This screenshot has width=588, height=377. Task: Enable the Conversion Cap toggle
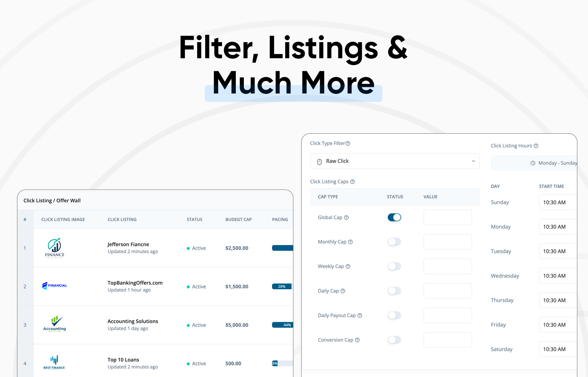click(394, 340)
